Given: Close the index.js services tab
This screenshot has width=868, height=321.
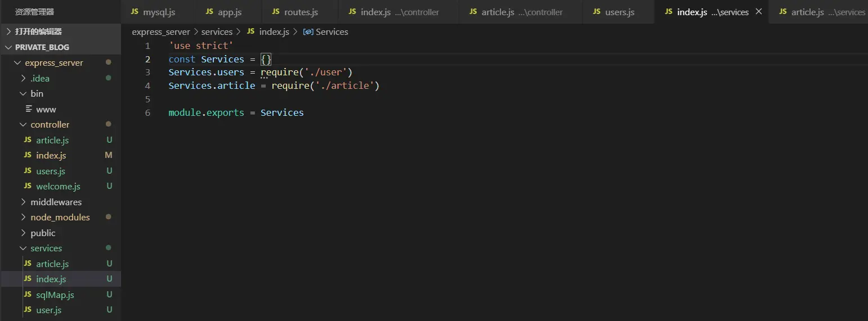Looking at the screenshot, I should tap(759, 12).
